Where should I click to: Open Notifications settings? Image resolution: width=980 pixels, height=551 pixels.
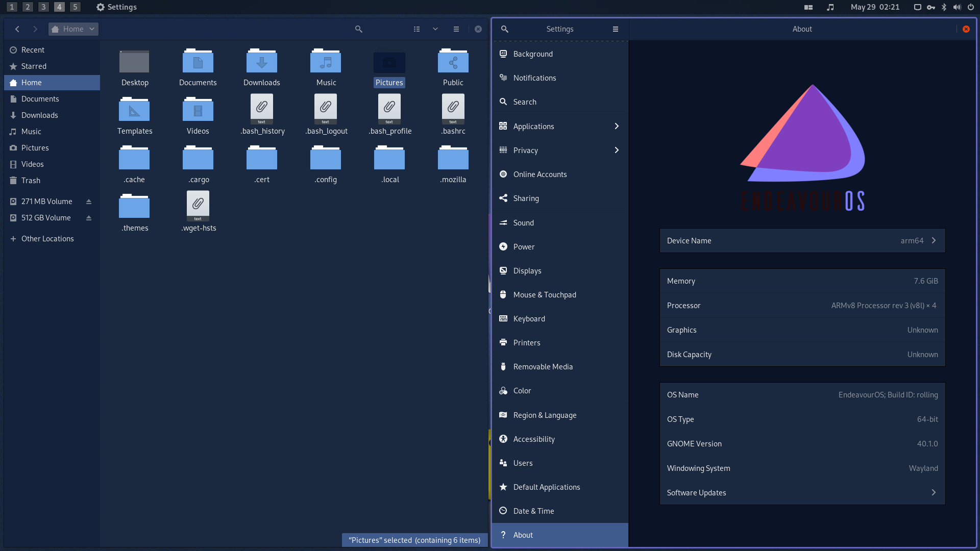[560, 78]
